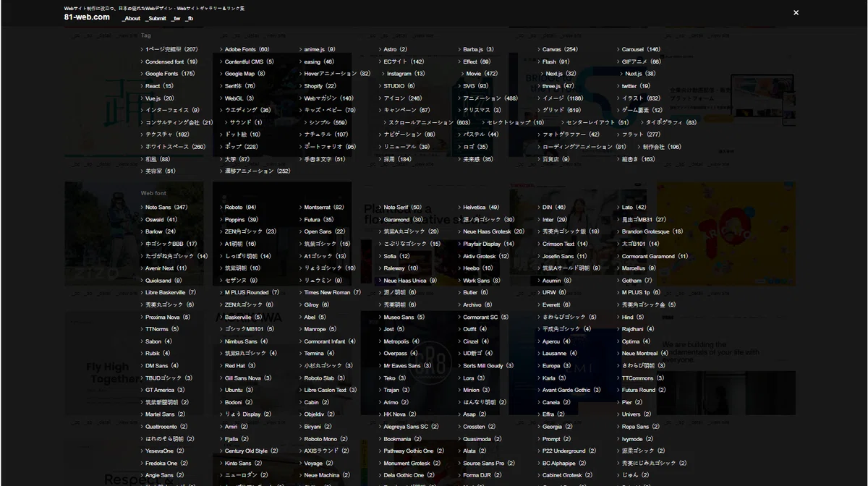Image resolution: width=868 pixels, height=486 pixels.
Task: Open the Shopify (22) tag
Action: click(320, 86)
